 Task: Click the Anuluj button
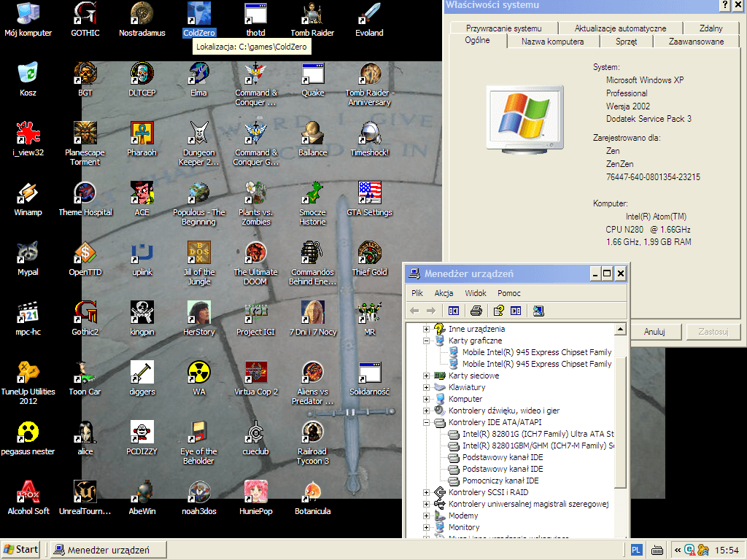654,332
